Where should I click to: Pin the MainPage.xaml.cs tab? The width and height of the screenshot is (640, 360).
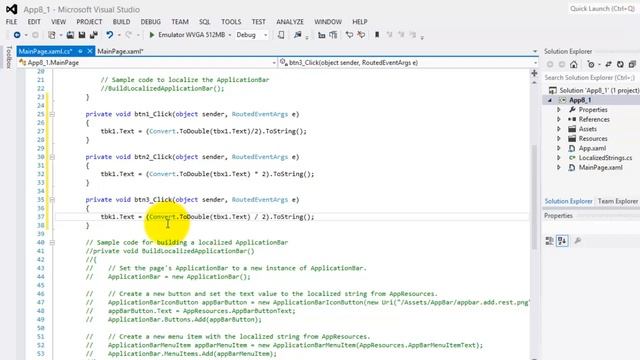point(80,51)
